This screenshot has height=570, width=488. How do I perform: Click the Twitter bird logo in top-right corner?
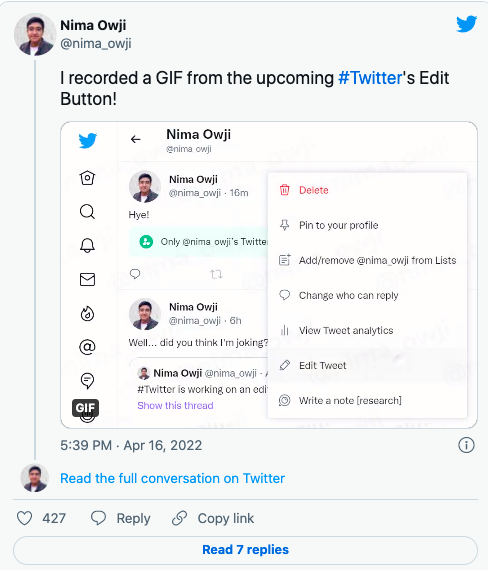coord(467,24)
